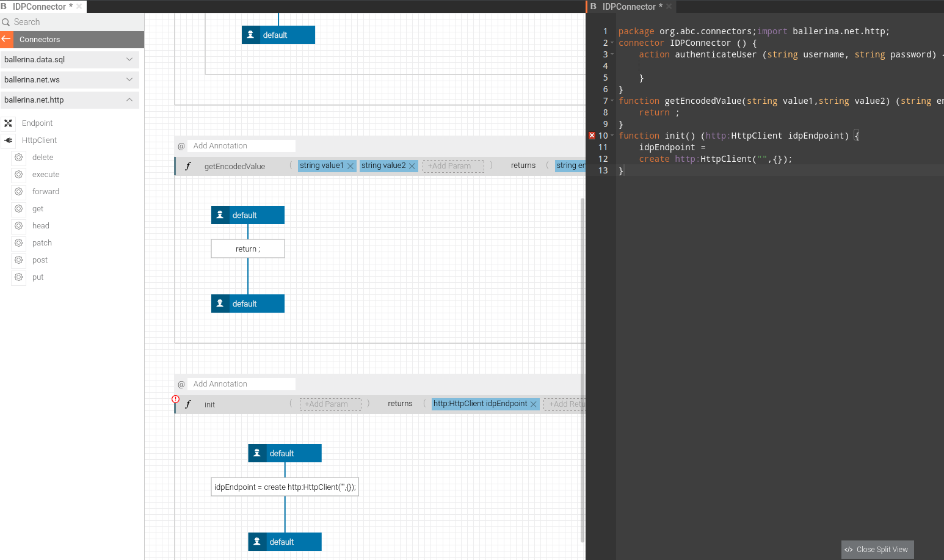This screenshot has width=944, height=560.
Task: Fold the function at line 7
Action: pyautogui.click(x=612, y=101)
